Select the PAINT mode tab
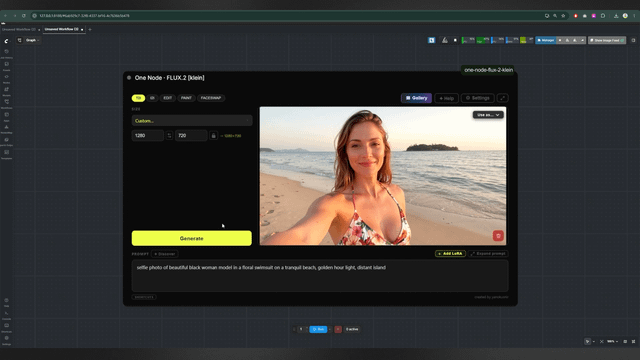 pos(186,98)
